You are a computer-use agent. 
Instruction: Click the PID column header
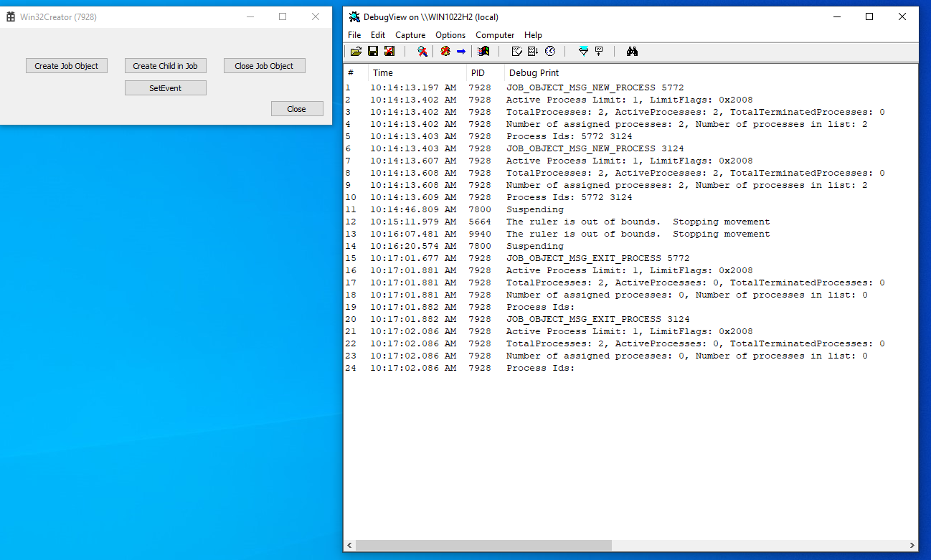(x=486, y=72)
